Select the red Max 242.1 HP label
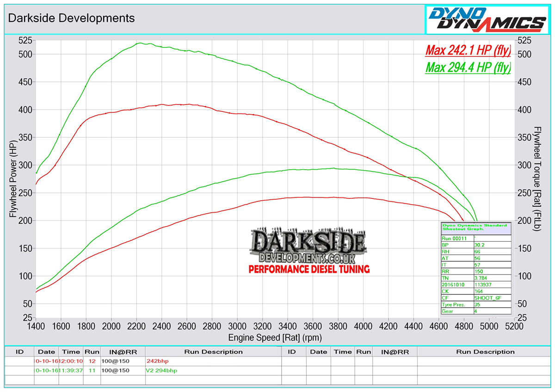Viewport: 555px width, 392px height. tap(468, 50)
